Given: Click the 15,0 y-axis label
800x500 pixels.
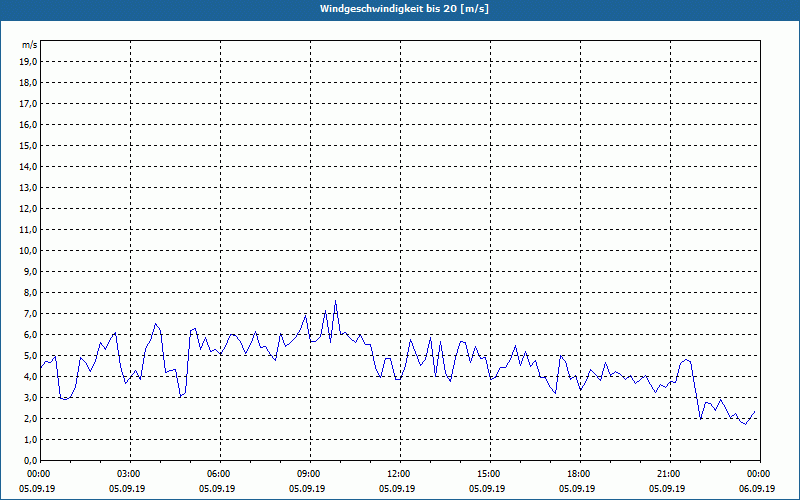Looking at the screenshot, I should click(28, 145).
